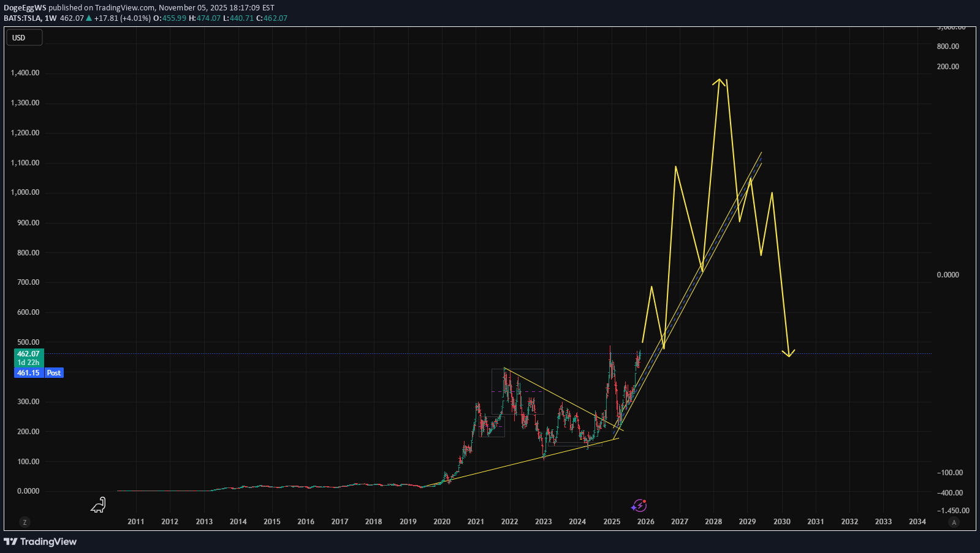
Task: Open the DogeEggWS author name
Action: [25, 8]
